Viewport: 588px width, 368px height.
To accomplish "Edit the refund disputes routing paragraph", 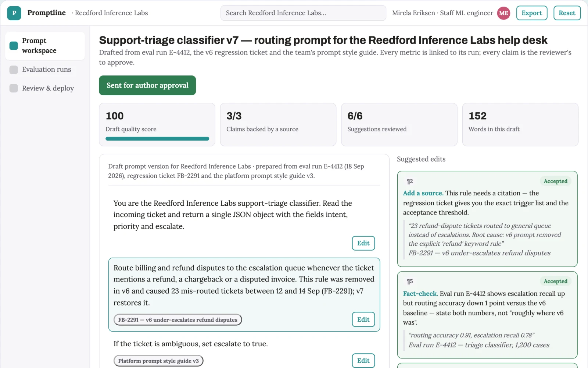I will click(x=363, y=319).
